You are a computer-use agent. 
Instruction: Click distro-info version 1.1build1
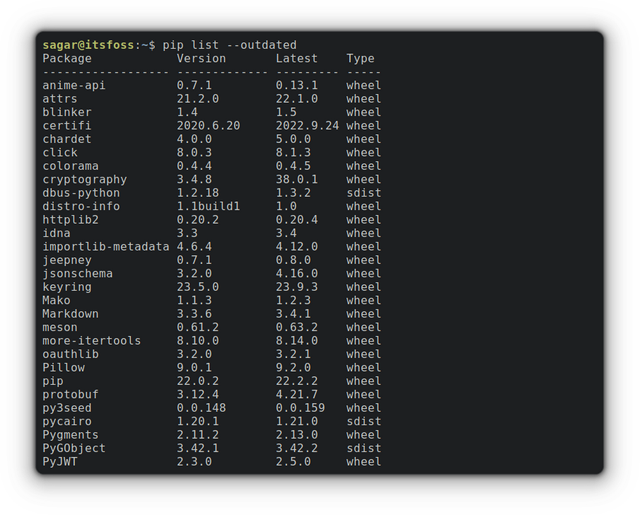pyautogui.click(x=208, y=206)
